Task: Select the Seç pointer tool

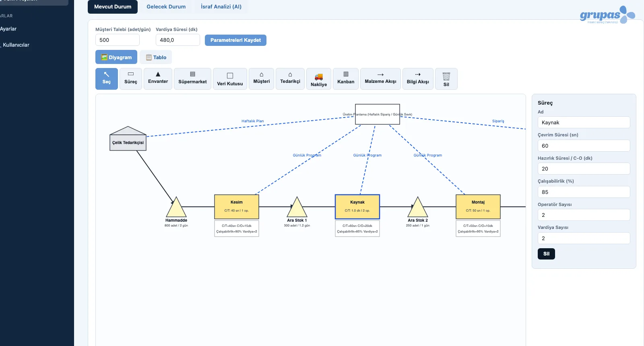Action: coord(107,79)
